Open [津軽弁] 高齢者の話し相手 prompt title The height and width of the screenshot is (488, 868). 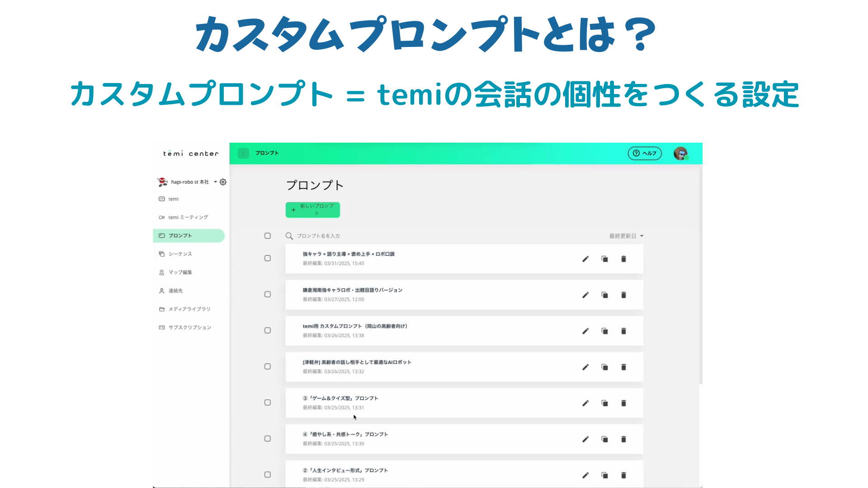click(x=357, y=362)
